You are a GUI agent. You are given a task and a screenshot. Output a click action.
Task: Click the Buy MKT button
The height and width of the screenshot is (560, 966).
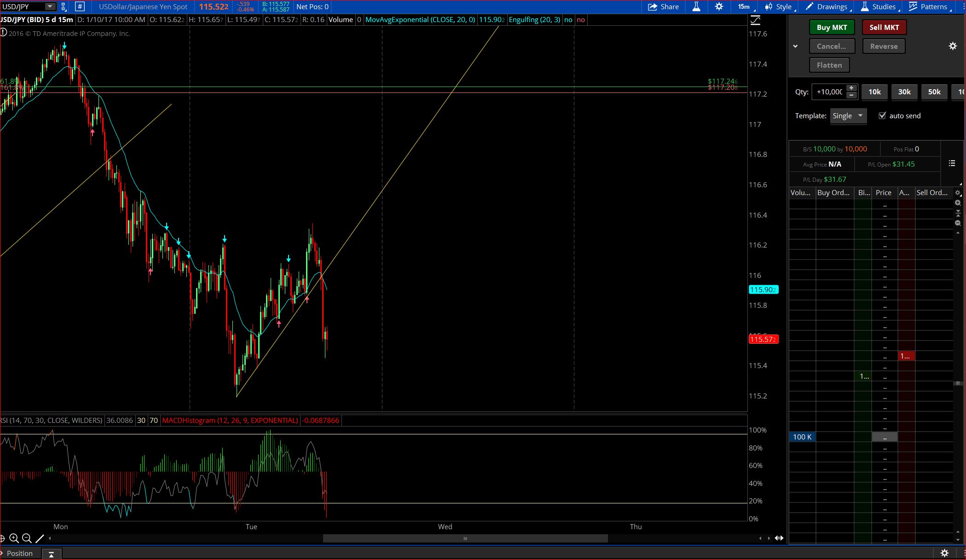point(832,27)
